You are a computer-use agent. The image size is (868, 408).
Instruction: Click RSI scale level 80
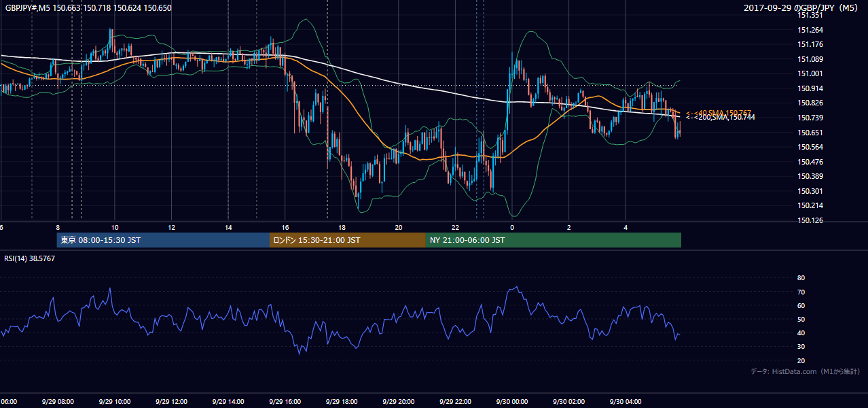click(x=801, y=278)
